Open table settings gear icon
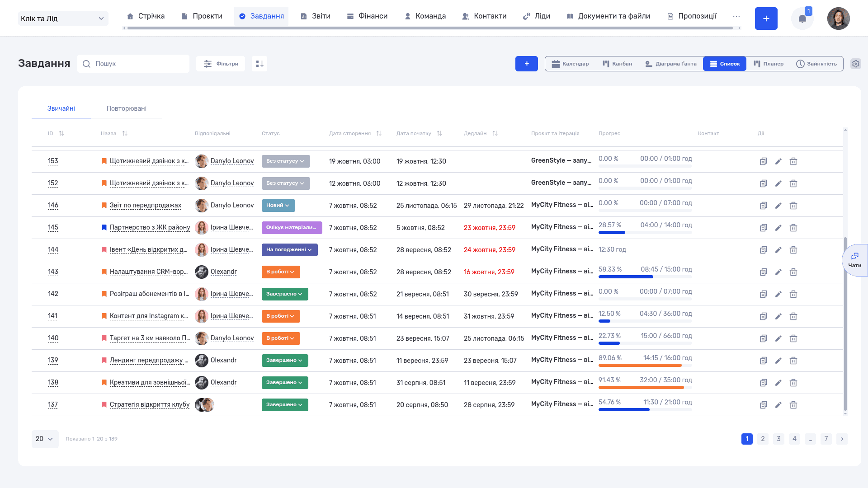This screenshot has height=488, width=868. tap(855, 64)
